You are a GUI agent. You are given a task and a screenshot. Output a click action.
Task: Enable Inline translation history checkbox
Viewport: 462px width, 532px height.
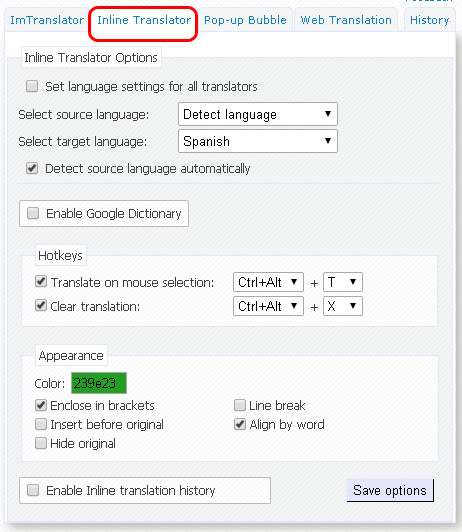click(33, 490)
